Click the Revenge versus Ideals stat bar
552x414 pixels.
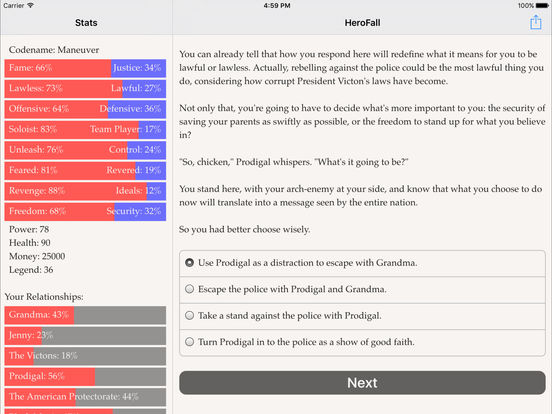point(85,191)
